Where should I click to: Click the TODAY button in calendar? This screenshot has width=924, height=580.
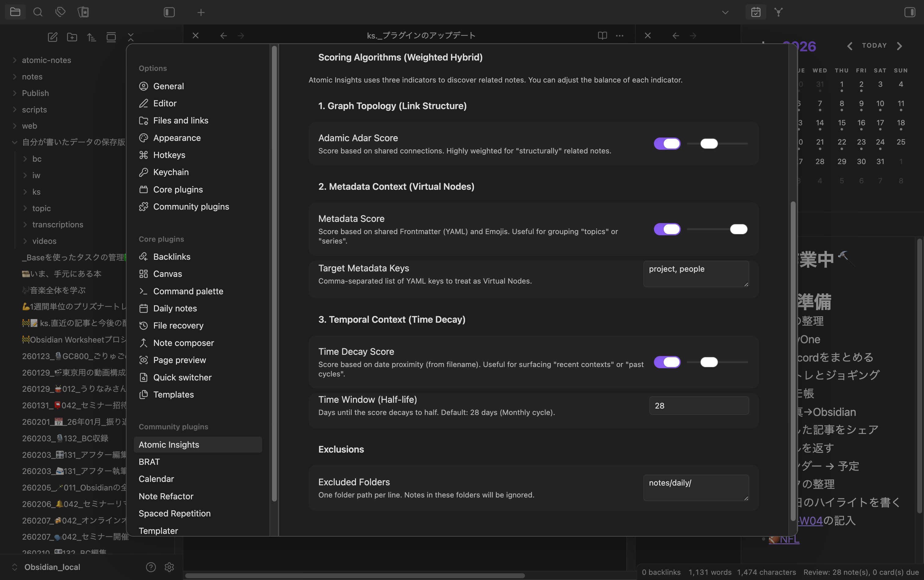coord(874,46)
